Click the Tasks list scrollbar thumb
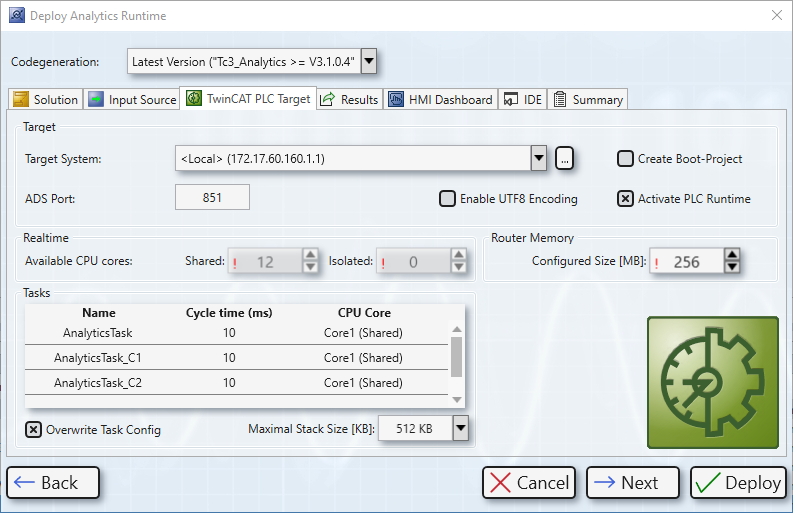The image size is (793, 513). [457, 357]
